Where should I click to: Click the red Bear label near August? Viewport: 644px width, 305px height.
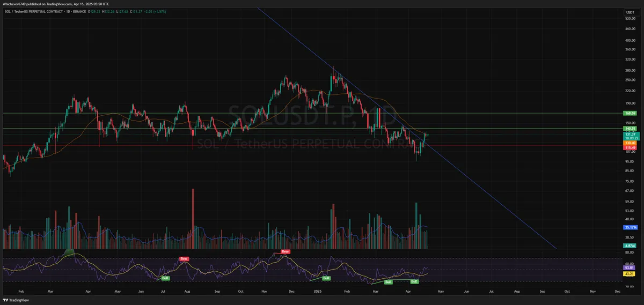[184, 259]
